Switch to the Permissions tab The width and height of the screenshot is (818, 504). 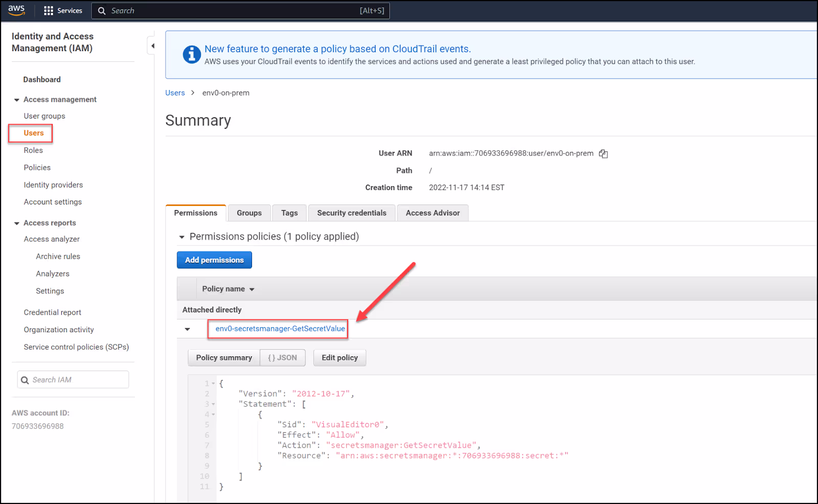tap(196, 213)
